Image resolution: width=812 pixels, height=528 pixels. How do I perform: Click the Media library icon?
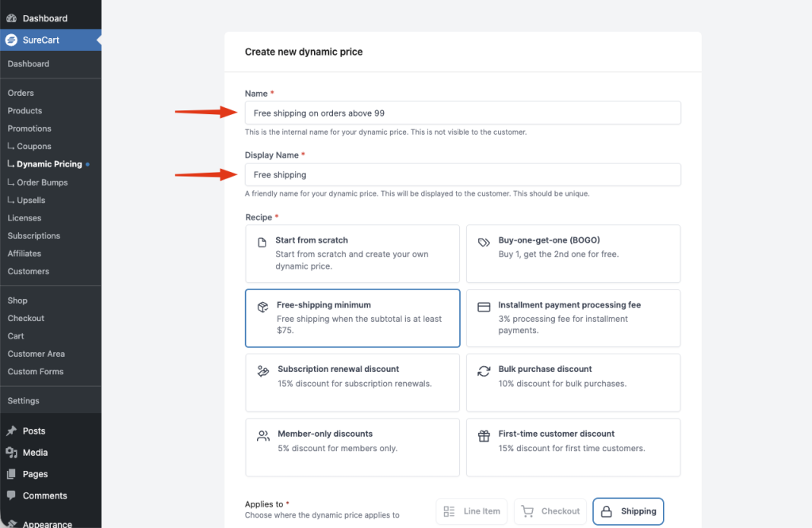click(11, 453)
